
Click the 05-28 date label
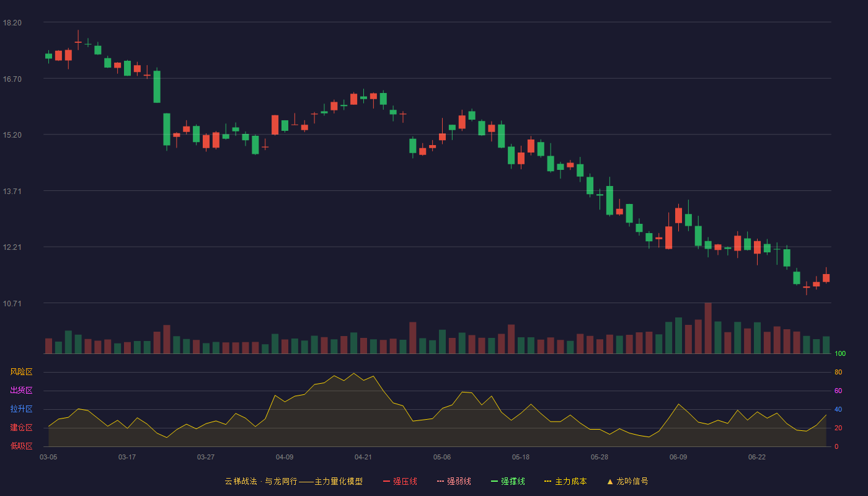pos(600,457)
